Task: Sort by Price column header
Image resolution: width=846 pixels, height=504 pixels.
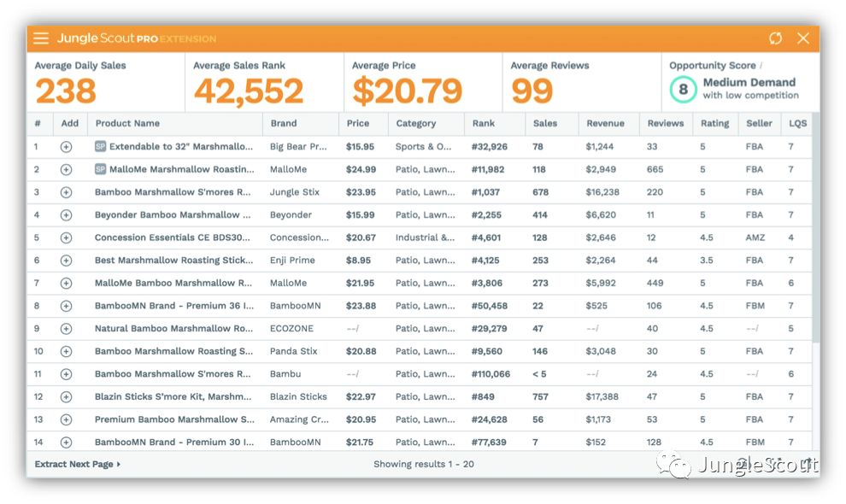Action: point(358,123)
